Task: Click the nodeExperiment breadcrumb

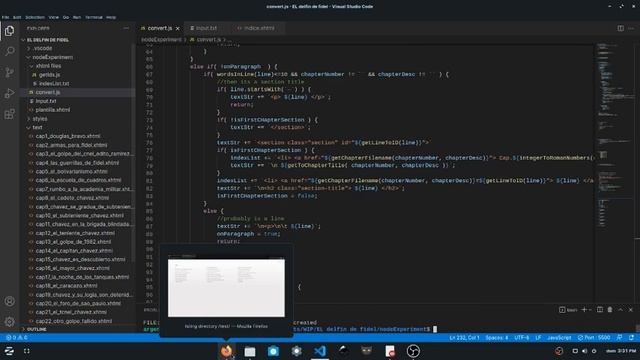Action: point(162,40)
